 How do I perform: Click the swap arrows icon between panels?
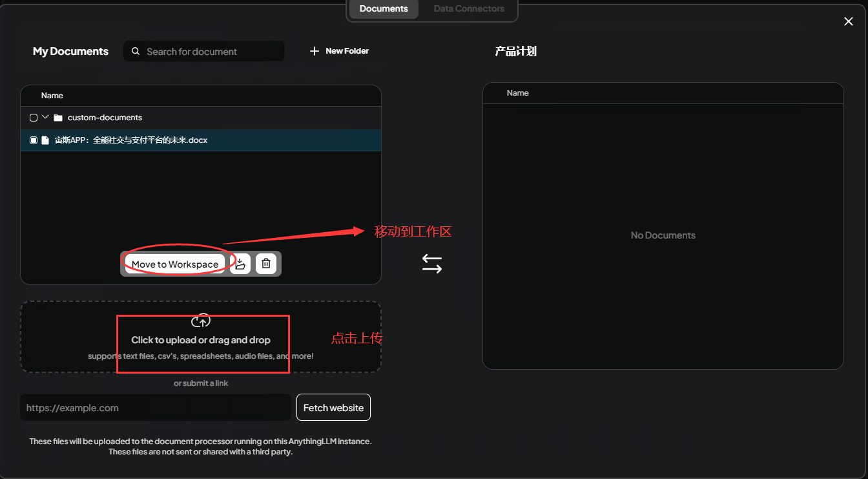coord(432,264)
